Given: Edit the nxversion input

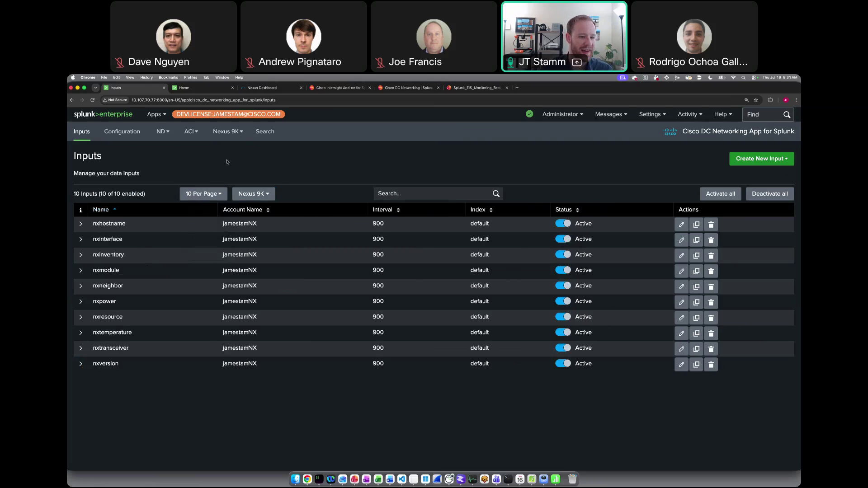Looking at the screenshot, I should coord(681,365).
